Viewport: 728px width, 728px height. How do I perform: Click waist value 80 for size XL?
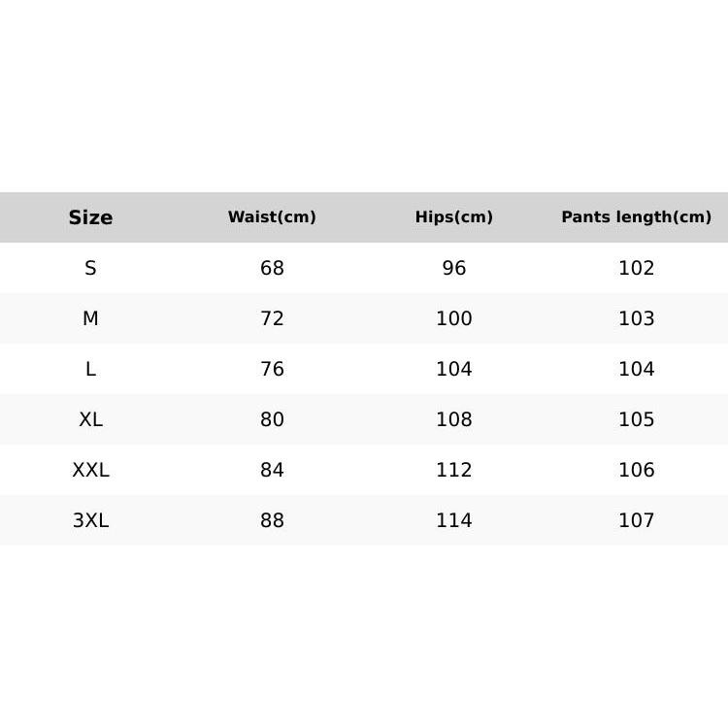[272, 419]
